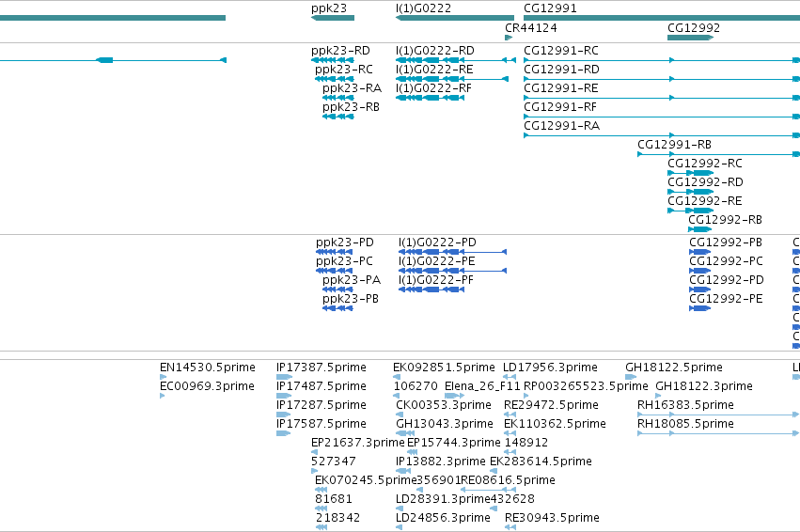Click the 527347 feature label
Viewport: 800px width, 532px height.
[333, 462]
